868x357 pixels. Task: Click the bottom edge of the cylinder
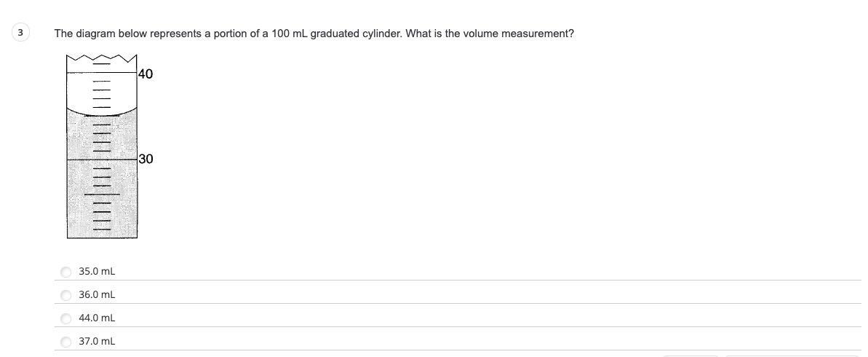tap(103, 238)
